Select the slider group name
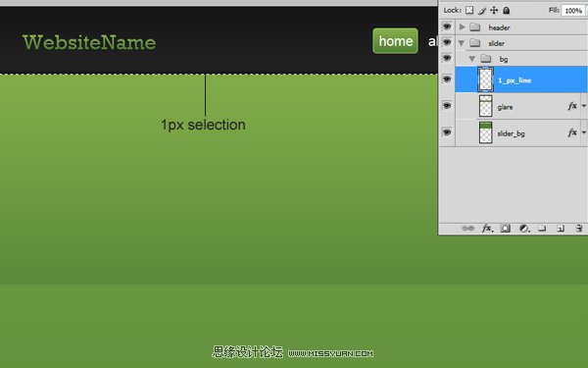The image size is (588, 368). (496, 43)
